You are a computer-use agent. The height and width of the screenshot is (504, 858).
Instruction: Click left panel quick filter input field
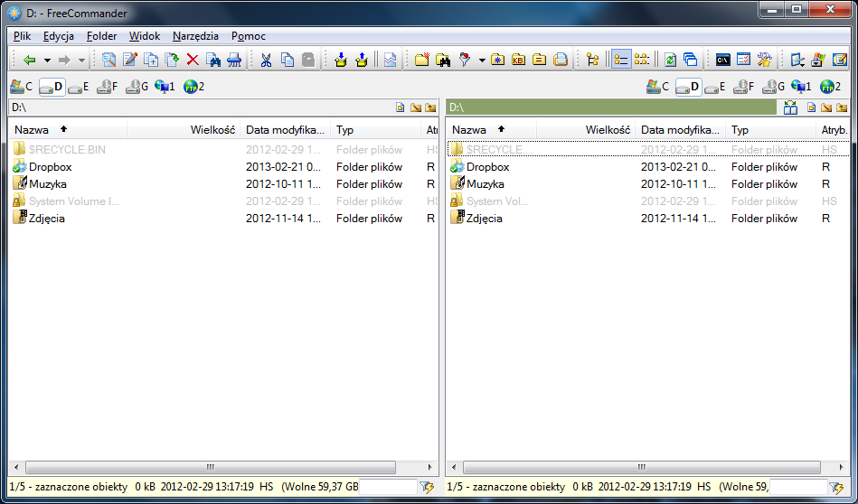(388, 487)
